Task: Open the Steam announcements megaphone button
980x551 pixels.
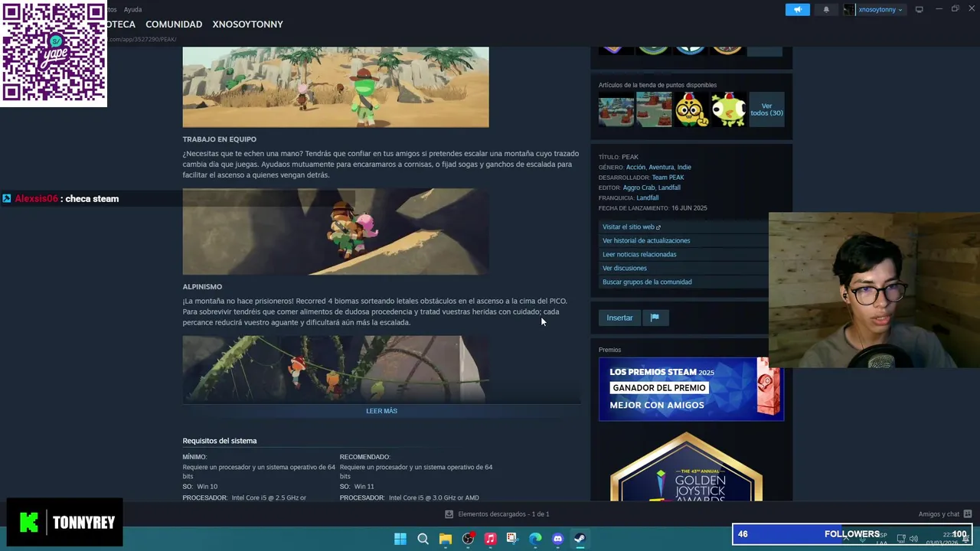Action: pyautogui.click(x=797, y=9)
